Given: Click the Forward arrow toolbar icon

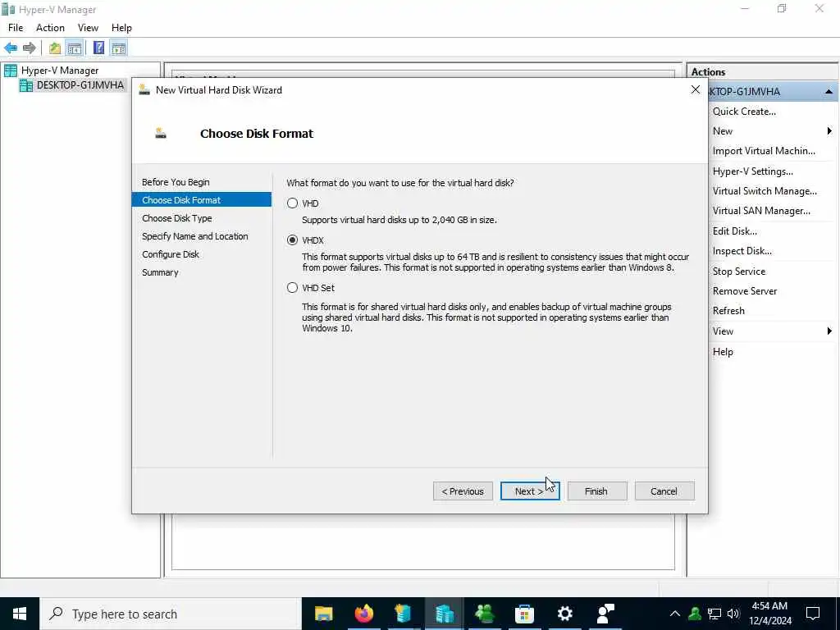Looking at the screenshot, I should coord(30,48).
